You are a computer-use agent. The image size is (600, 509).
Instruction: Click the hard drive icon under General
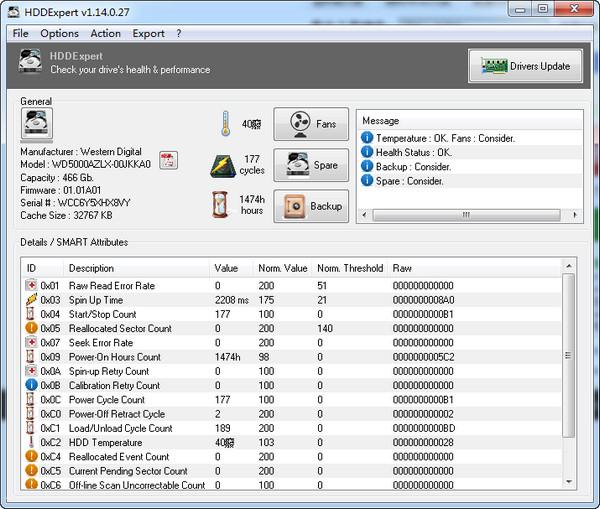(37, 123)
